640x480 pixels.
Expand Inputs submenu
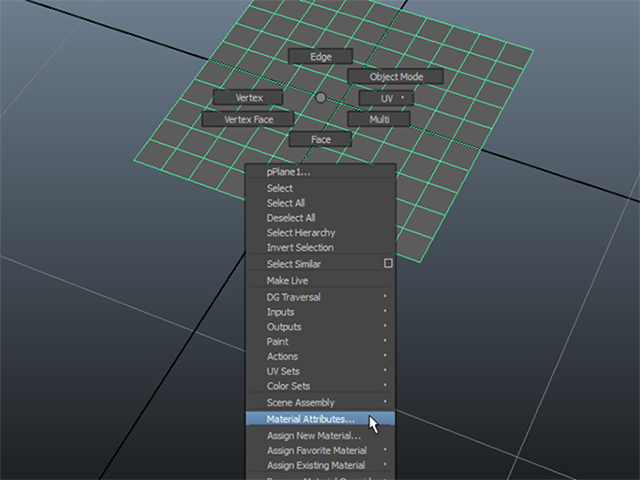tap(320, 311)
